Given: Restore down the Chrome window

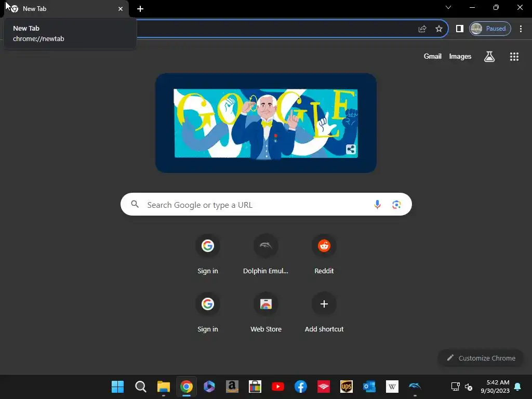Looking at the screenshot, I should tap(496, 7).
